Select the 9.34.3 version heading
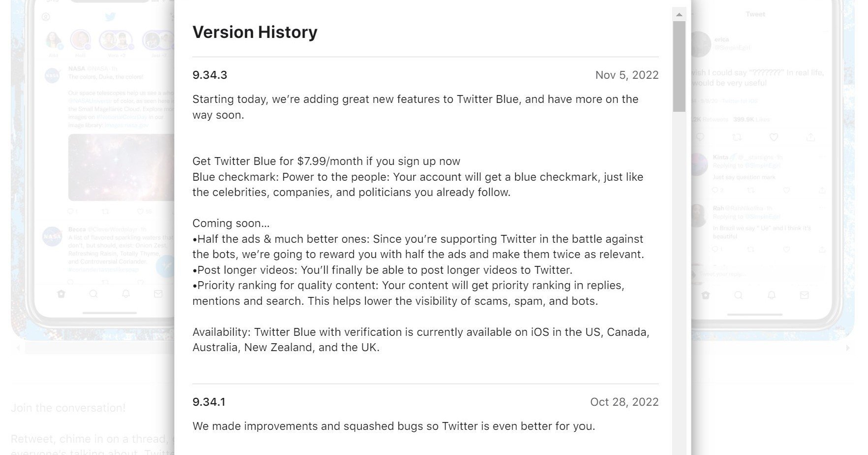The height and width of the screenshot is (455, 868). 210,75
